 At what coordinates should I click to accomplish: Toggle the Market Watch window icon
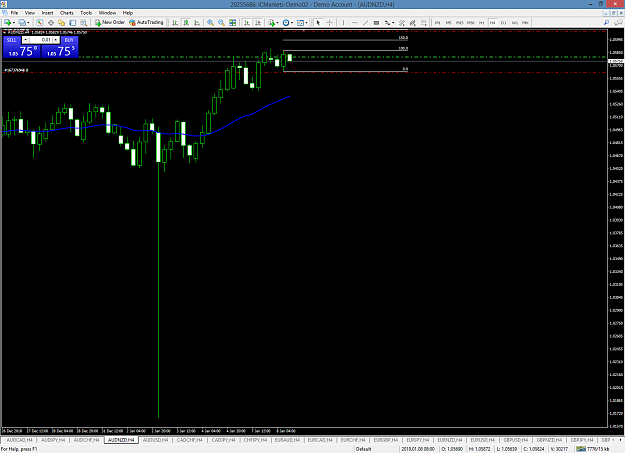click(x=39, y=23)
